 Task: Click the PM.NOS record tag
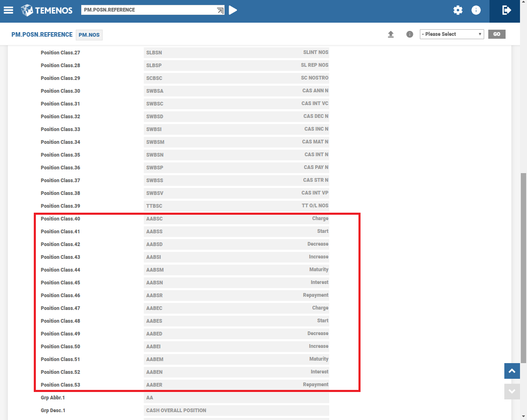pos(89,35)
